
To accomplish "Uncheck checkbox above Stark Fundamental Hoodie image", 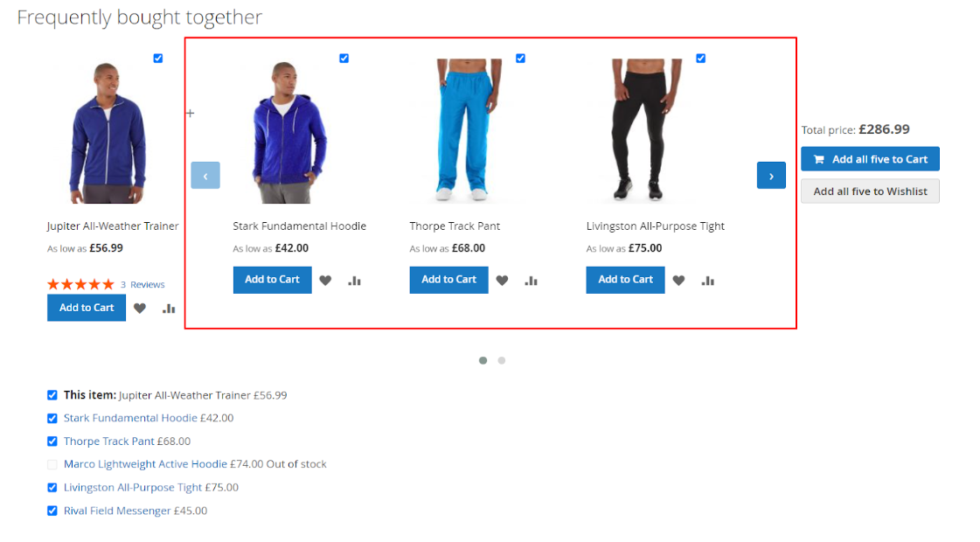I will [344, 59].
